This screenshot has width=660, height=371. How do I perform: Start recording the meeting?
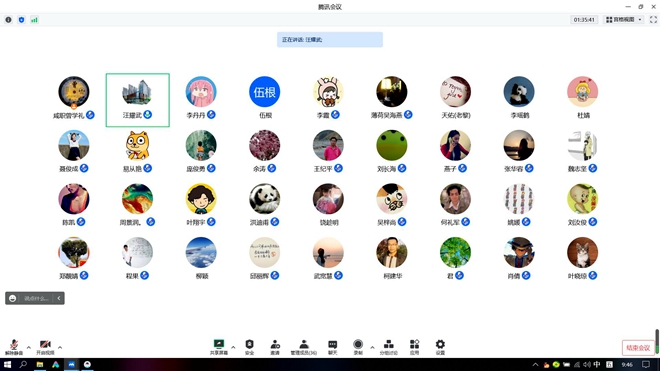point(358,347)
